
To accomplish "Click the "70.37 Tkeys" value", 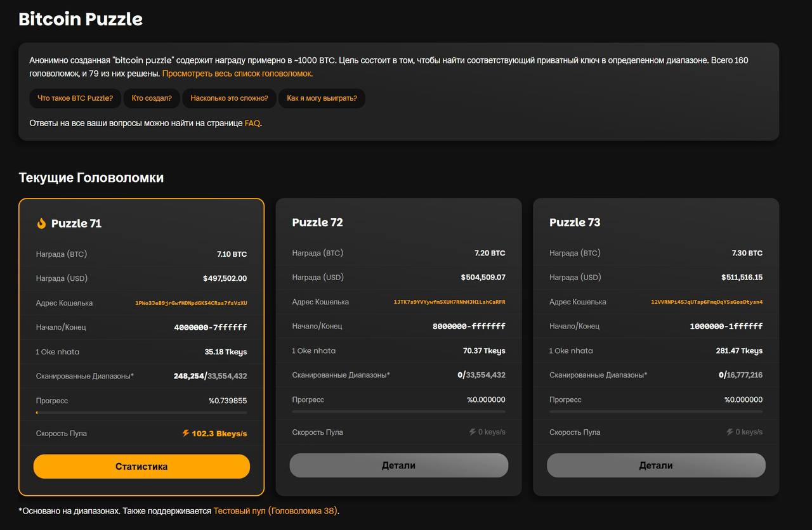I will point(484,351).
